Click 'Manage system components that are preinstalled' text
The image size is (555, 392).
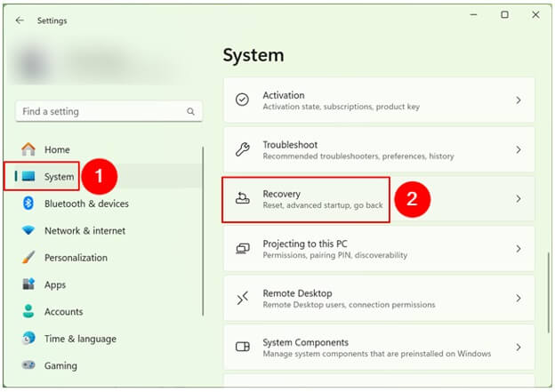coord(376,354)
